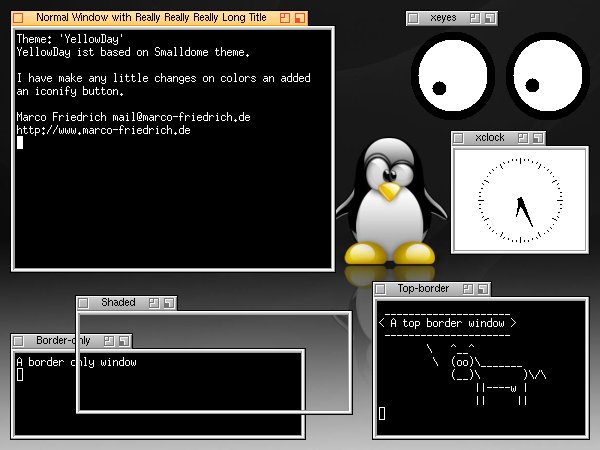Click the 'xeyes' title text
Screen dimensions: 600x450
(x=443, y=18)
